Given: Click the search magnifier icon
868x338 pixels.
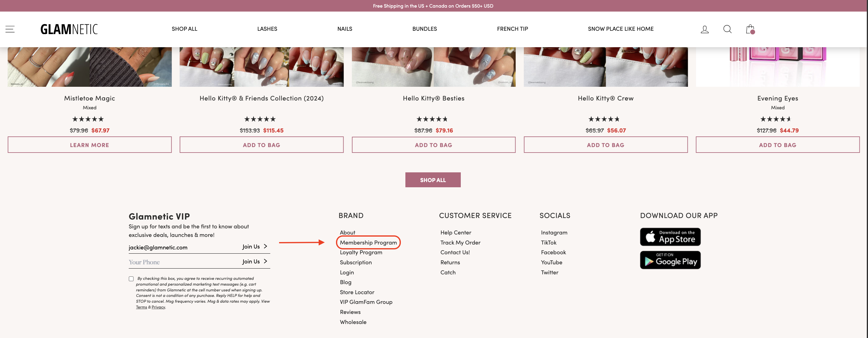Looking at the screenshot, I should coord(727,29).
